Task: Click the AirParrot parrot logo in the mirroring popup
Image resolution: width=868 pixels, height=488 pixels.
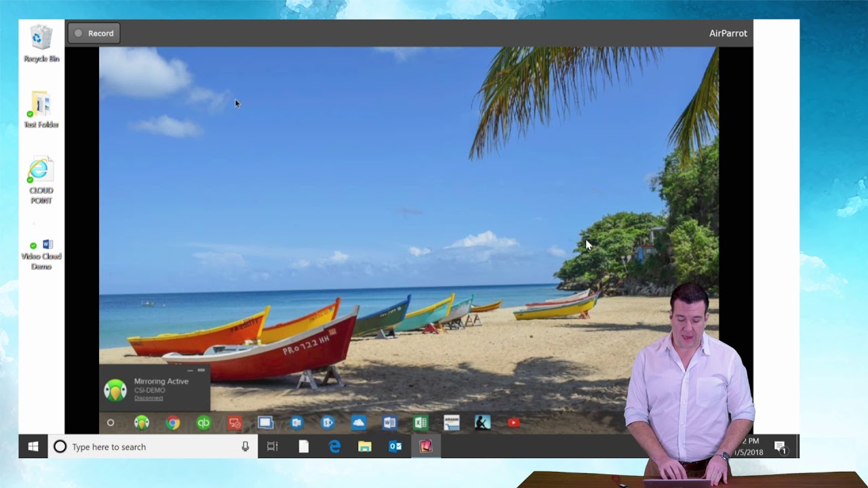Action: click(x=115, y=390)
